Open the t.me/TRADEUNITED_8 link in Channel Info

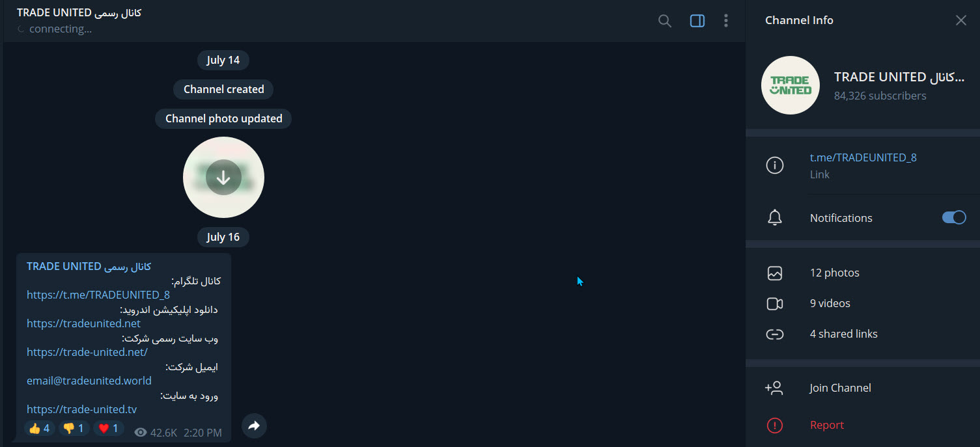tap(863, 157)
